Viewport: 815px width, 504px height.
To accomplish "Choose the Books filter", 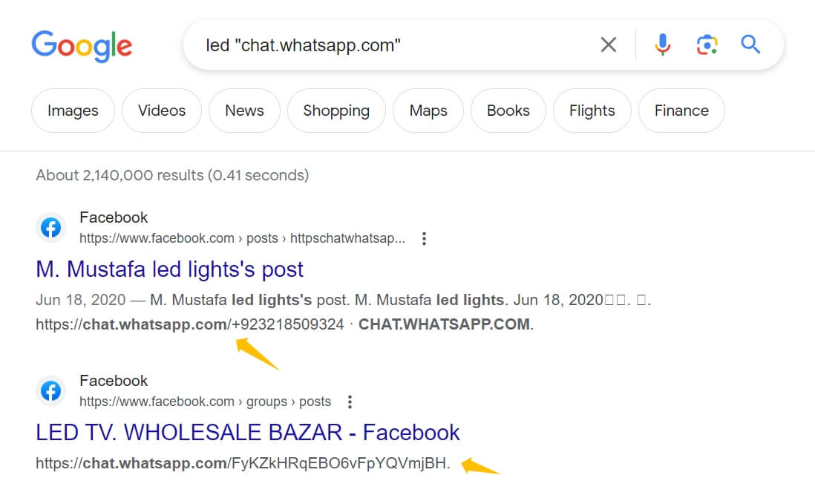I will click(x=508, y=111).
